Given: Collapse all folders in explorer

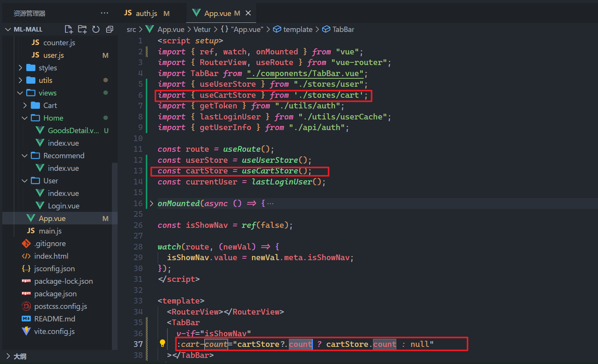Looking at the screenshot, I should (110, 29).
